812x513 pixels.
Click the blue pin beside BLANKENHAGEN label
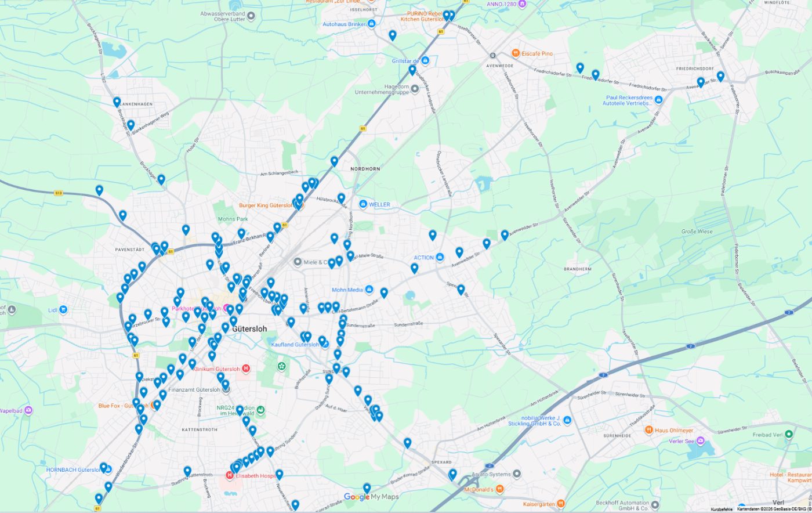(117, 102)
